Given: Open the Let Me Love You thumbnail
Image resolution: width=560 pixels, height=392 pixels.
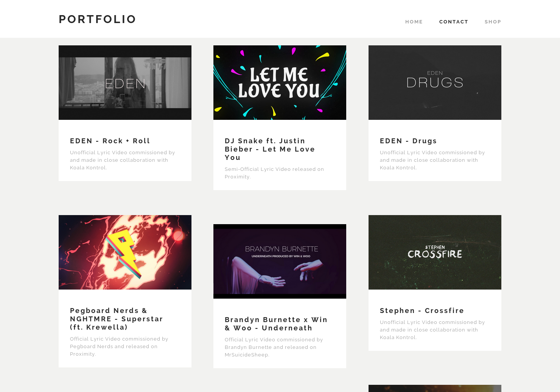Looking at the screenshot, I should 280,82.
